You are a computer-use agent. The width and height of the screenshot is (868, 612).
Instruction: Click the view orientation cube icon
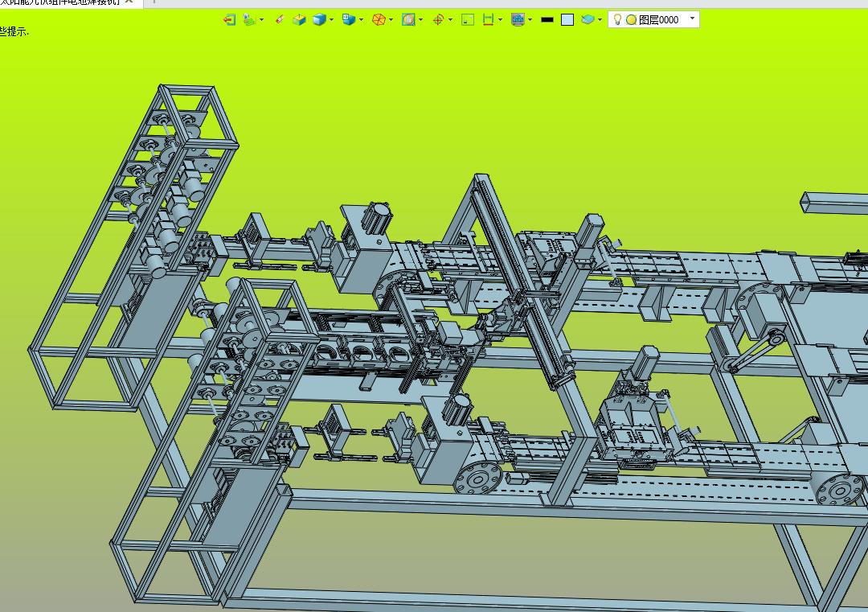coord(349,20)
